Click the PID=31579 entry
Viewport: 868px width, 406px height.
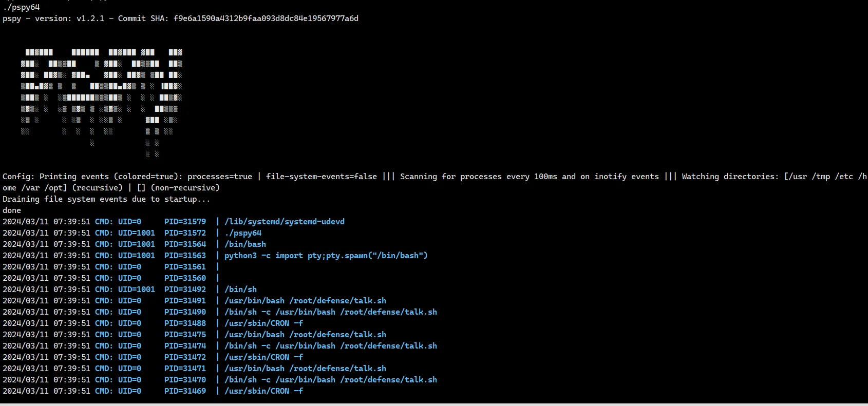coord(185,222)
